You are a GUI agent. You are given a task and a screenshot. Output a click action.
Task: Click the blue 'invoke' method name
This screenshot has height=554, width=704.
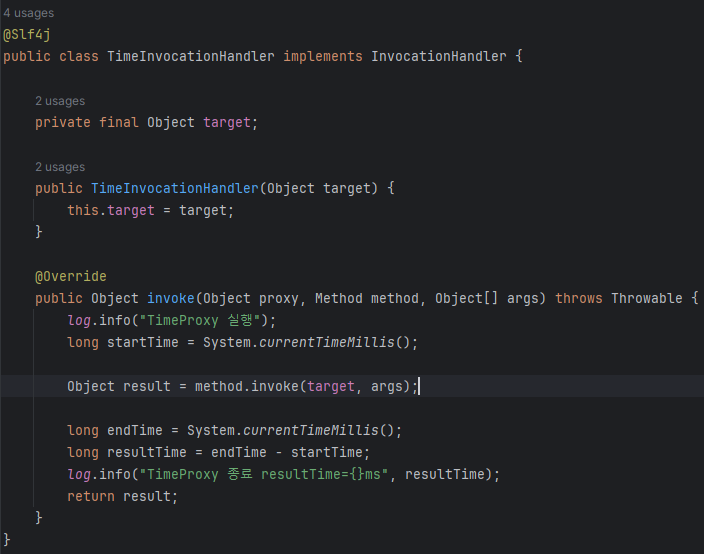(x=171, y=299)
